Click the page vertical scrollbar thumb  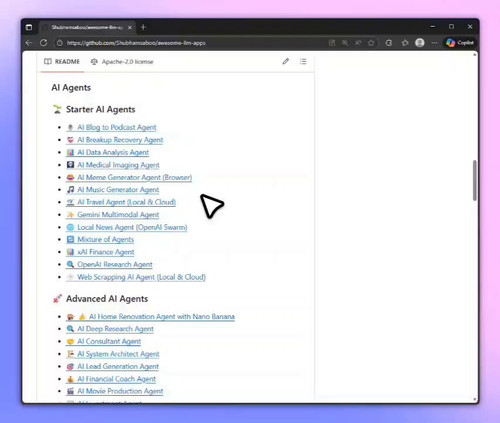tap(475, 180)
